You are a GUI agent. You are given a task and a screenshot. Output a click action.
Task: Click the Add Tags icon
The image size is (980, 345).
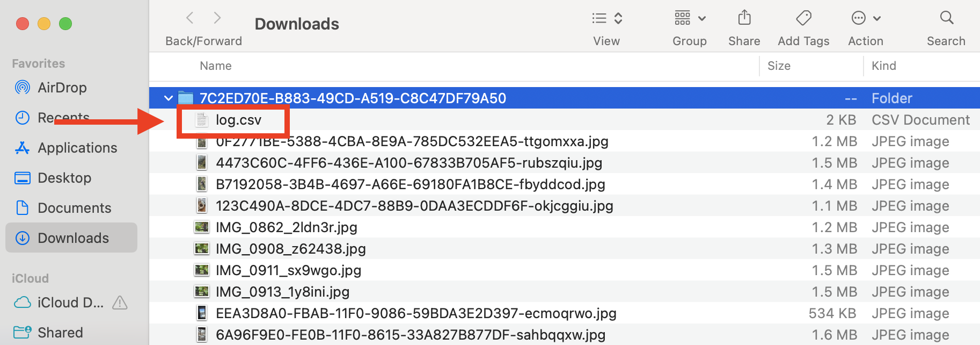coord(803,18)
